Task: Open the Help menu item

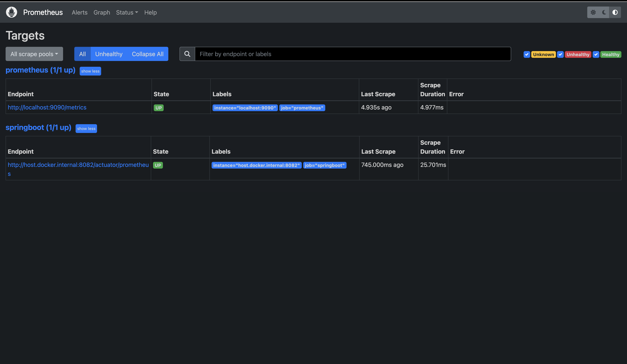Action: click(x=150, y=12)
